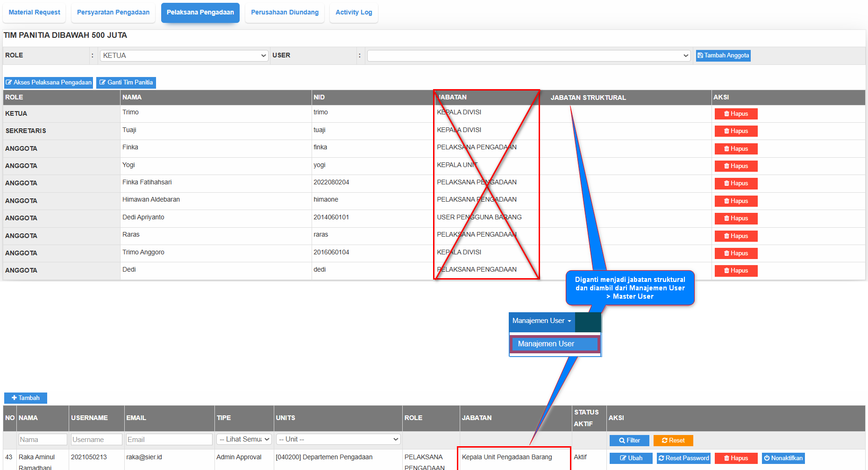The height and width of the screenshot is (470, 868).
Task: Open the empty USER dropdown
Action: pyautogui.click(x=528, y=56)
